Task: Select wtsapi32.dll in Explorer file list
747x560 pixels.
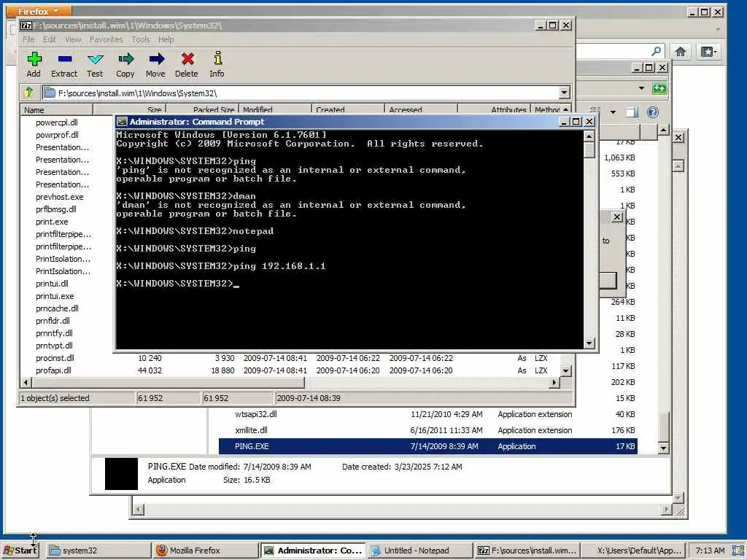Action: click(x=255, y=414)
